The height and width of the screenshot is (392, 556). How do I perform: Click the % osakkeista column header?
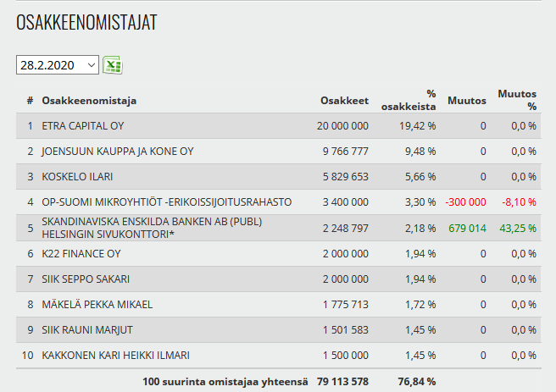click(420, 101)
